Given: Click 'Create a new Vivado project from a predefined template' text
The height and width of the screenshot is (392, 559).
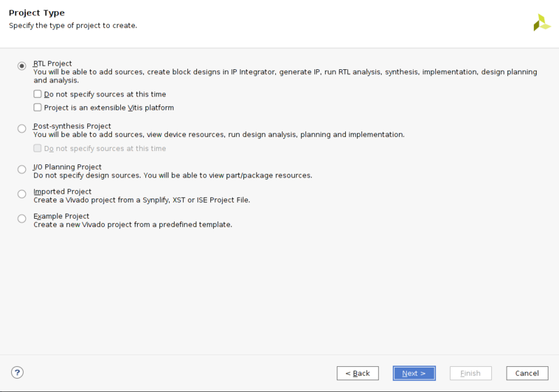Looking at the screenshot, I should coord(133,225).
